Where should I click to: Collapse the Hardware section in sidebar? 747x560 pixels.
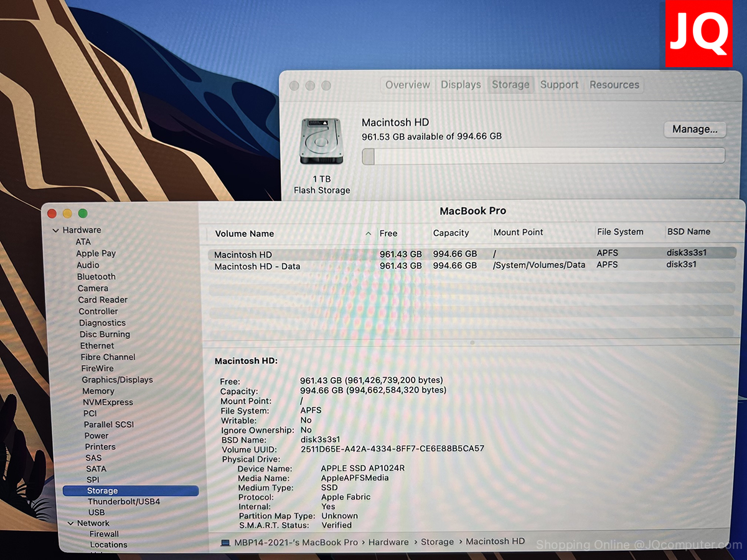pyautogui.click(x=56, y=230)
